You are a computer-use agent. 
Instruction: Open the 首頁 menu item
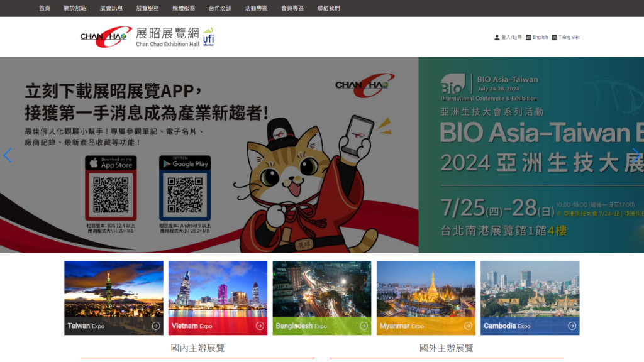[45, 8]
